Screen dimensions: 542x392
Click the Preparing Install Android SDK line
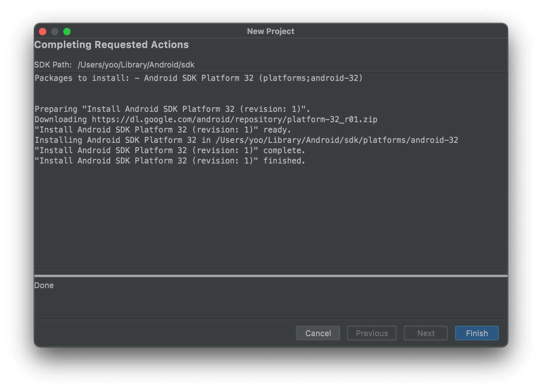tap(172, 109)
